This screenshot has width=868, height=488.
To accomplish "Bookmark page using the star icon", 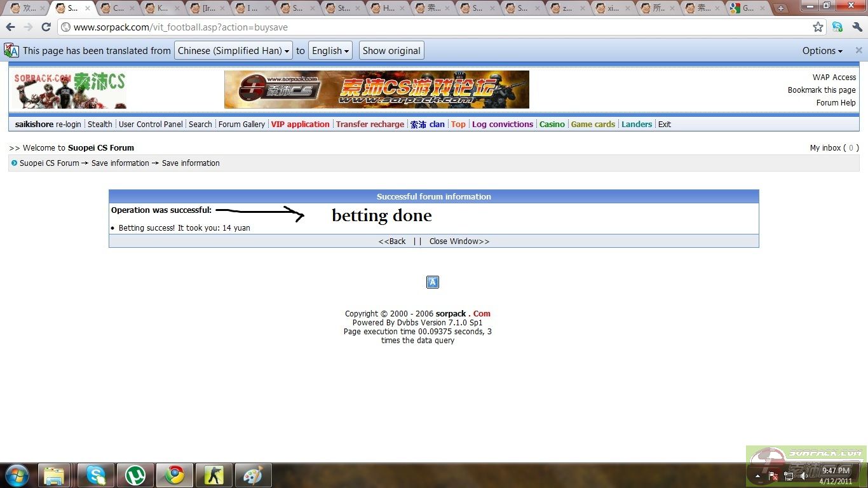I will pos(818,27).
